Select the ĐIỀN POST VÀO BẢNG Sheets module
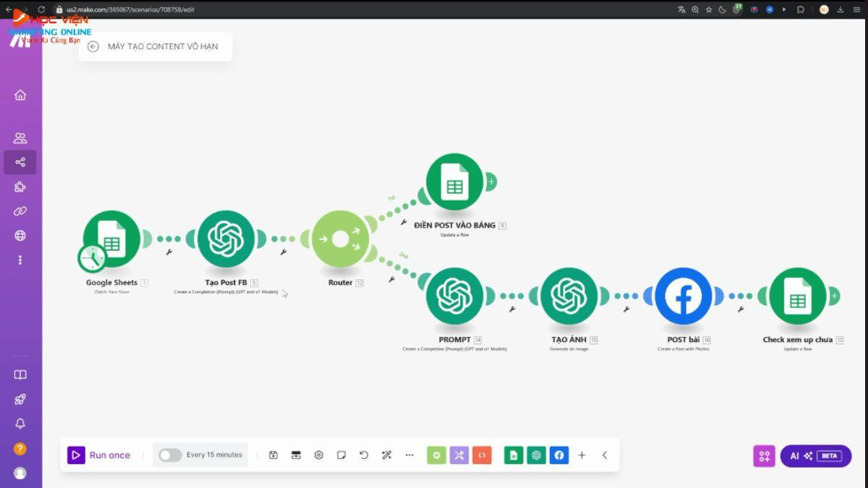 tap(454, 182)
